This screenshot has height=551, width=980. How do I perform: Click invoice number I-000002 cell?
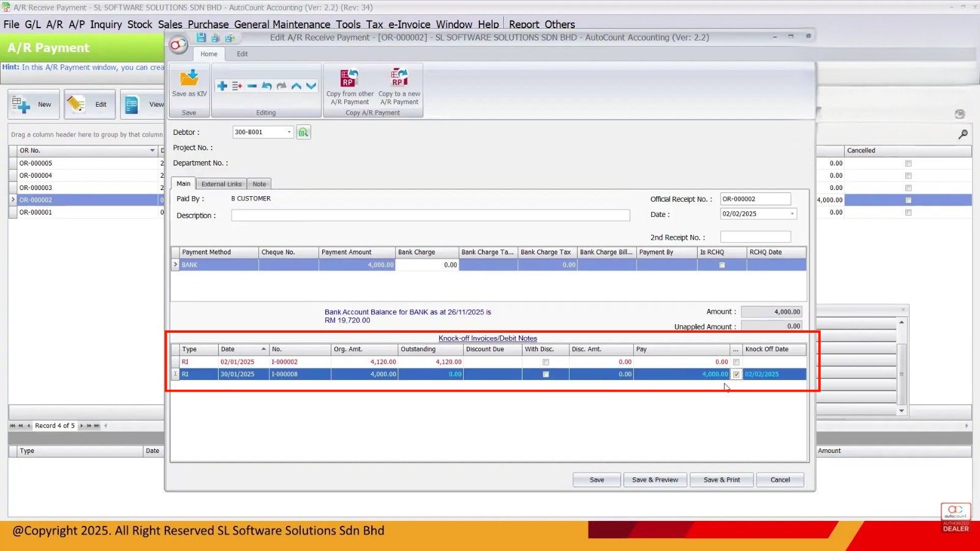[300, 362]
